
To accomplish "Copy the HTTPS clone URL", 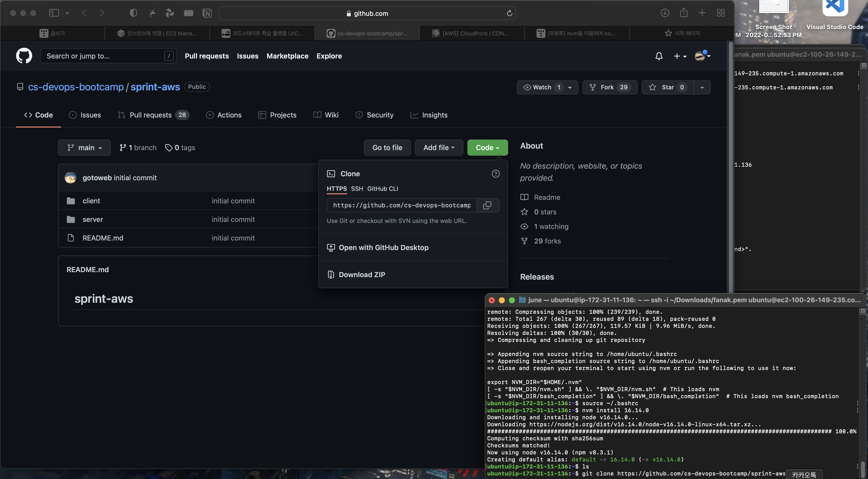I will (487, 205).
